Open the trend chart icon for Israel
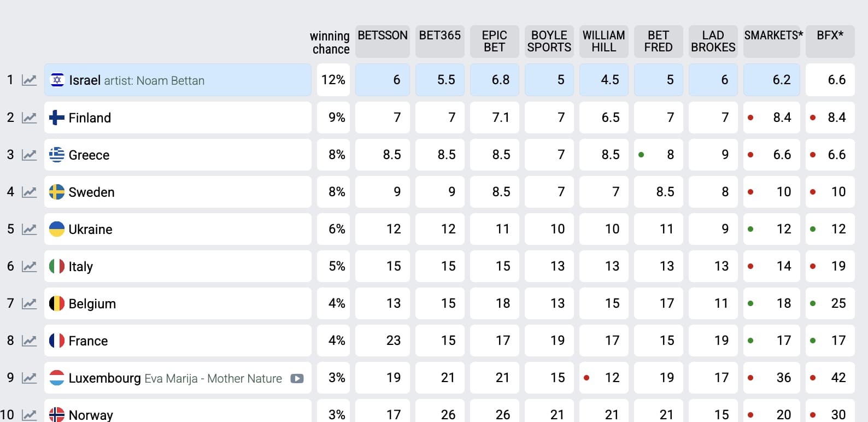This screenshot has height=422, width=868. pyautogui.click(x=29, y=80)
